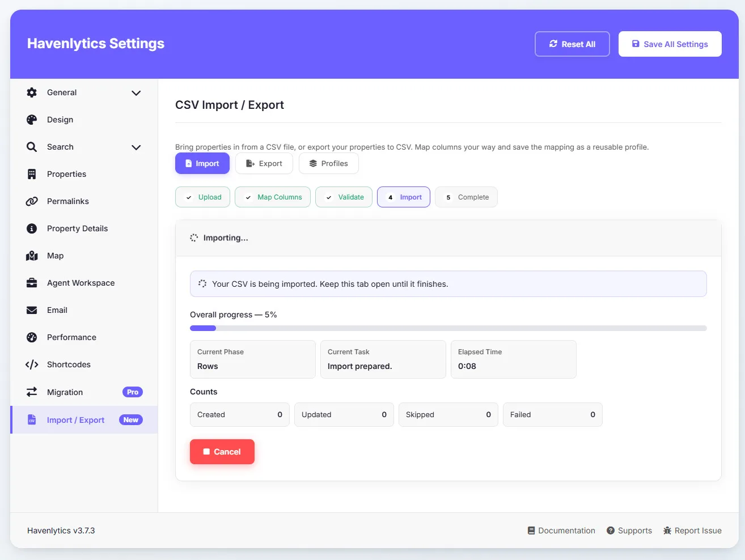Screen dimensions: 745x560
Task: Click the spinner icon in the CSV notice
Action: pyautogui.click(x=202, y=283)
